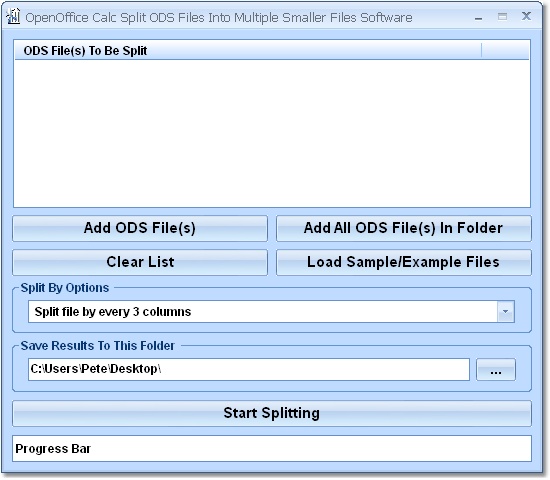Close the application window
550x480 pixels.
(526, 16)
